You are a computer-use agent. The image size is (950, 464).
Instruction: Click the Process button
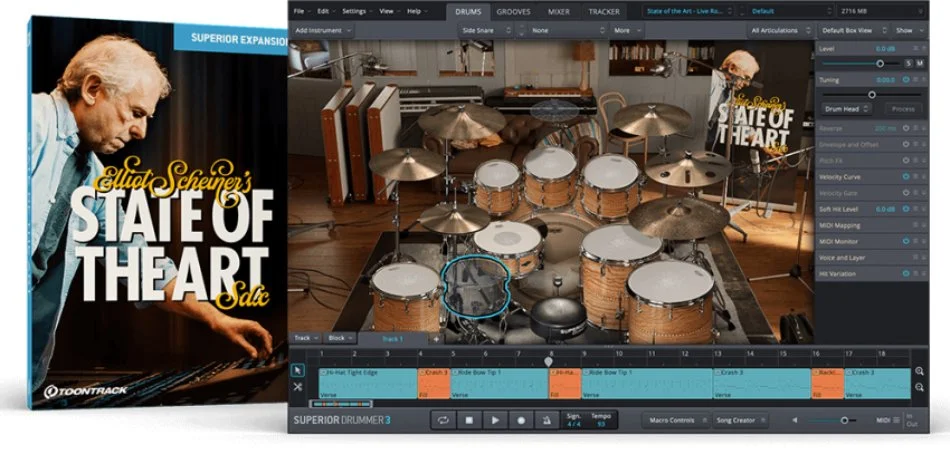coord(903,109)
